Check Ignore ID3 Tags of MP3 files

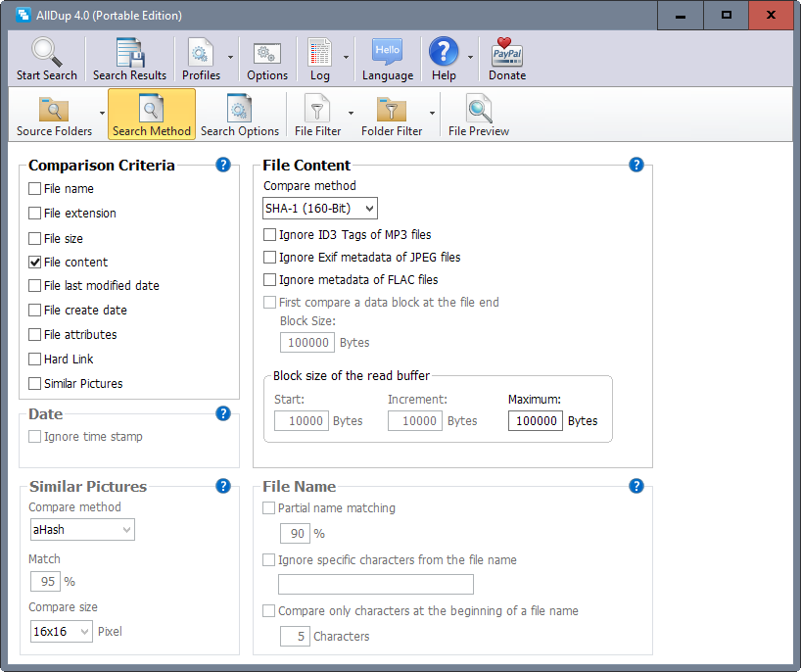269,234
